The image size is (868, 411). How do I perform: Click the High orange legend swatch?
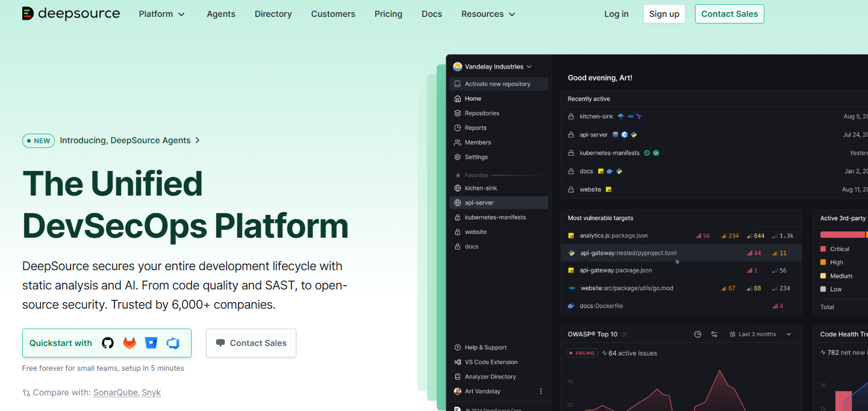823,262
